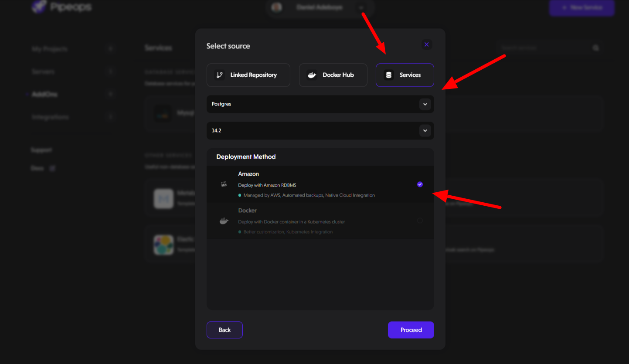Click the Amazon deployment title
Viewport: 629px width, 364px height.
248,174
